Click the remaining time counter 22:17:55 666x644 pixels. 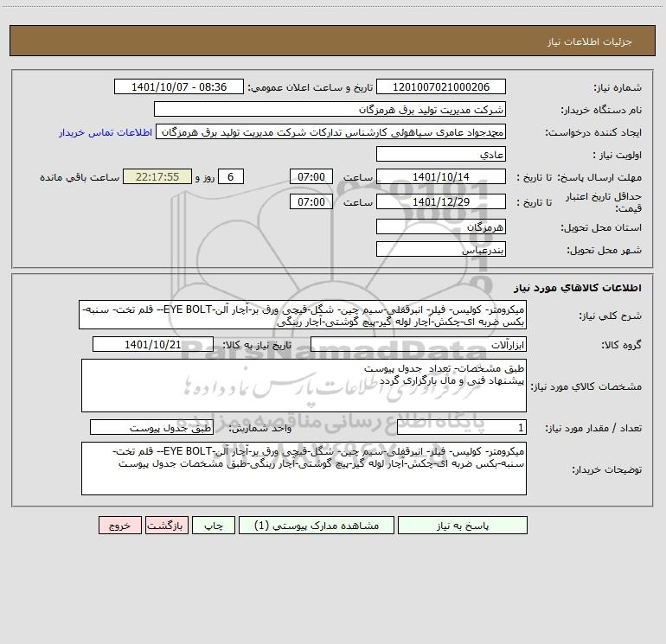click(157, 176)
